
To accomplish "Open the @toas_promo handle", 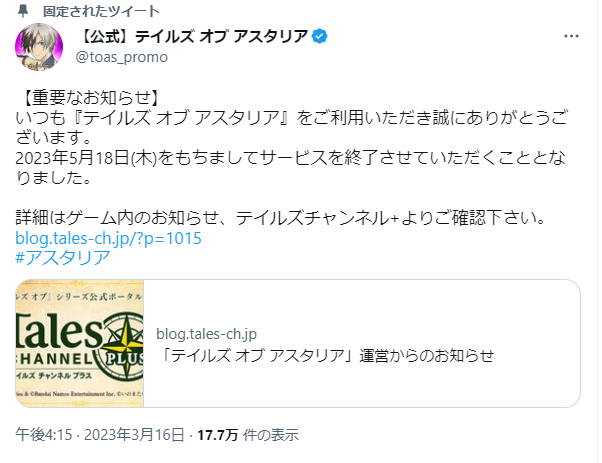I will 121,57.
